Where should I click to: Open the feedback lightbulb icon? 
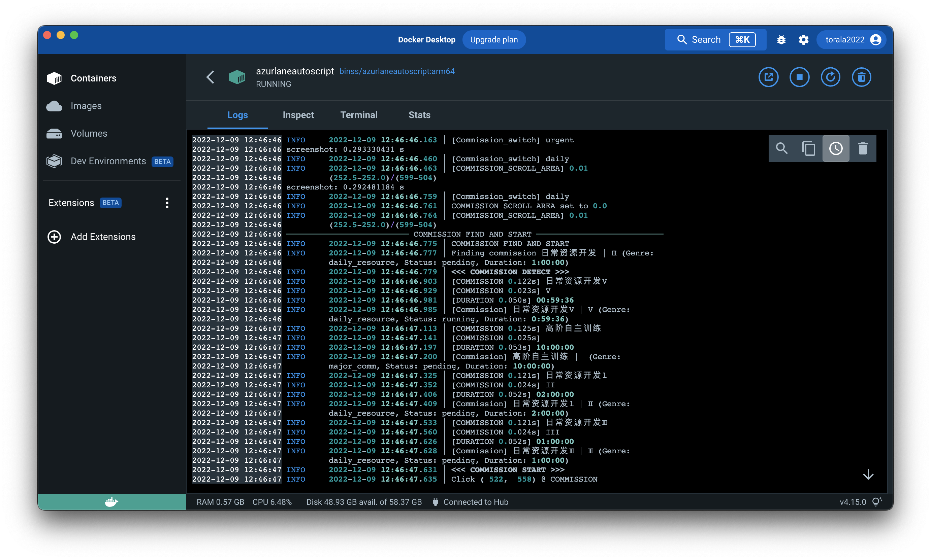click(877, 502)
